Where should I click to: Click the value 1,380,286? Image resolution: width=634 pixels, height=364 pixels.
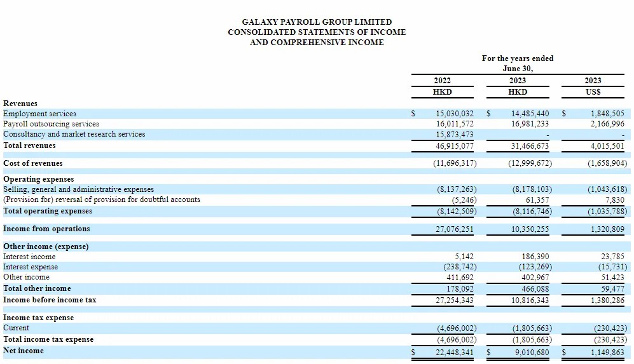click(x=607, y=300)
